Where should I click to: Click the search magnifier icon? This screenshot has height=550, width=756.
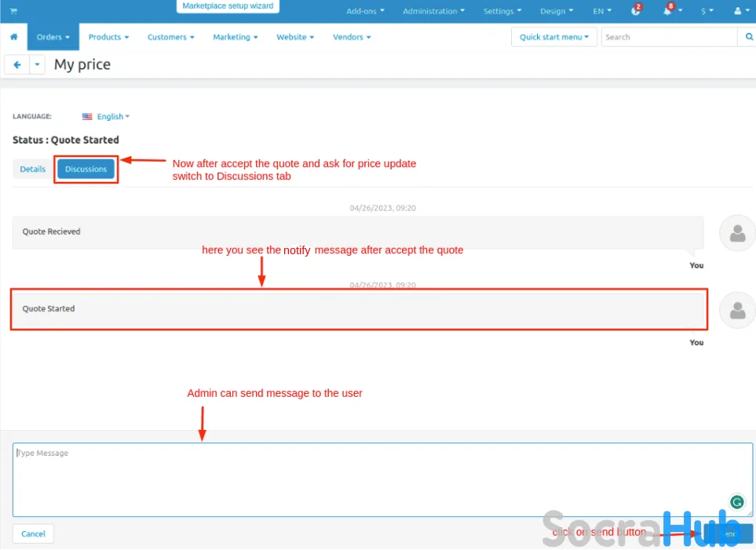coord(749,37)
